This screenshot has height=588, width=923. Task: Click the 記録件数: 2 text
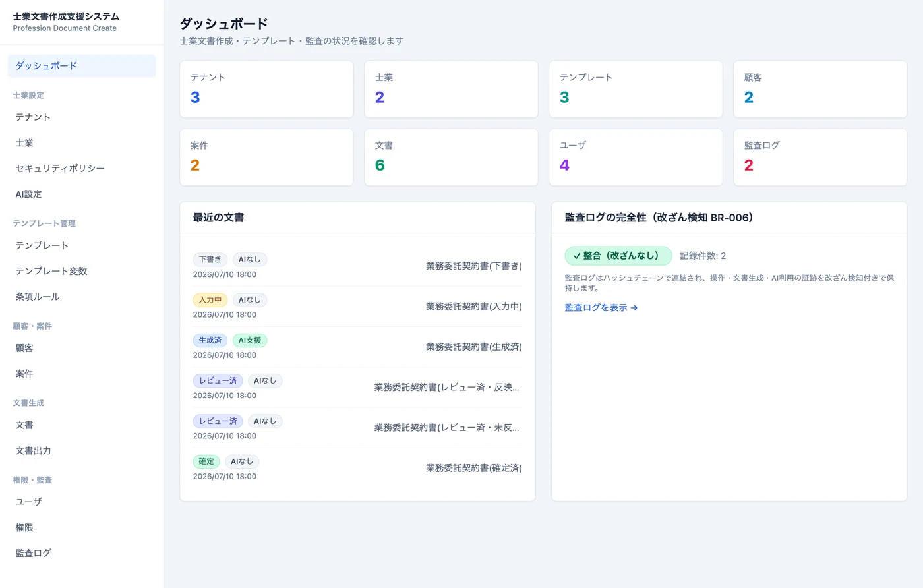click(703, 256)
